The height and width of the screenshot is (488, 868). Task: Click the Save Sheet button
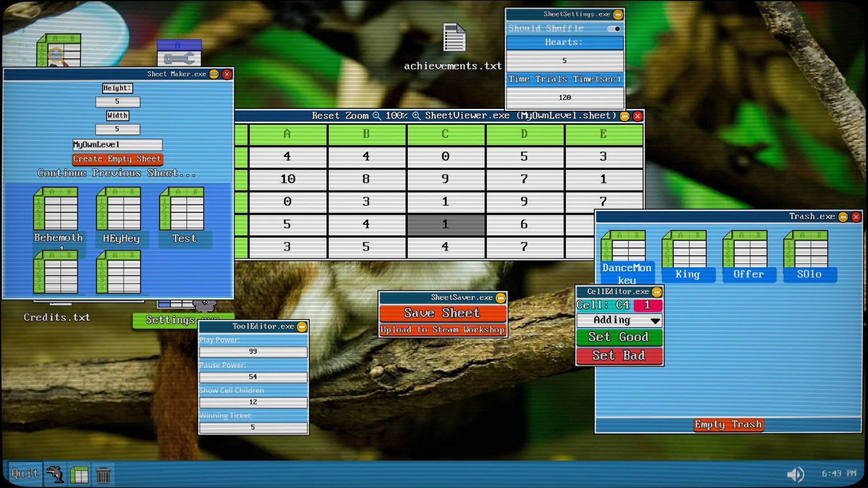(x=442, y=313)
